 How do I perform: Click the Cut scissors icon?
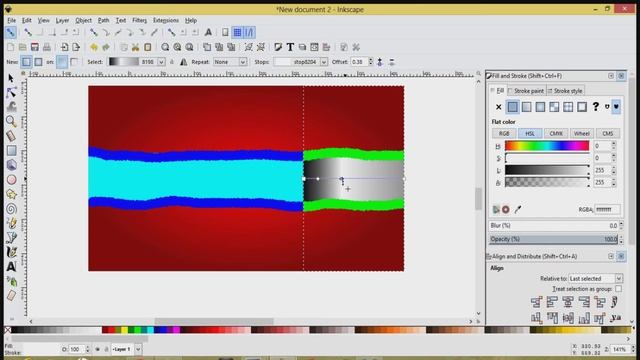pyautogui.click(x=136, y=47)
